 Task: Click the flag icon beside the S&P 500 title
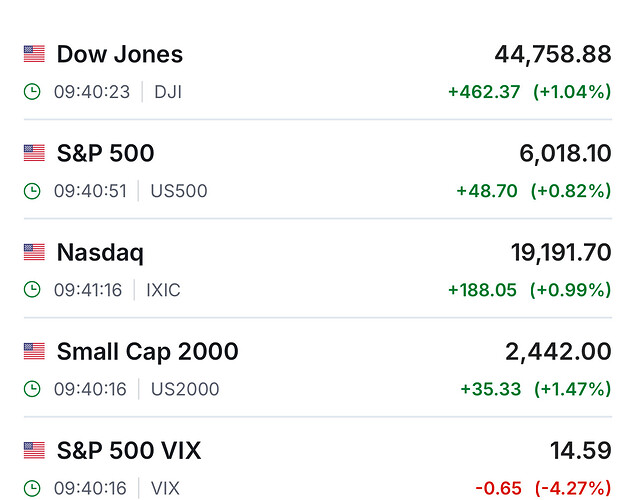(x=35, y=153)
